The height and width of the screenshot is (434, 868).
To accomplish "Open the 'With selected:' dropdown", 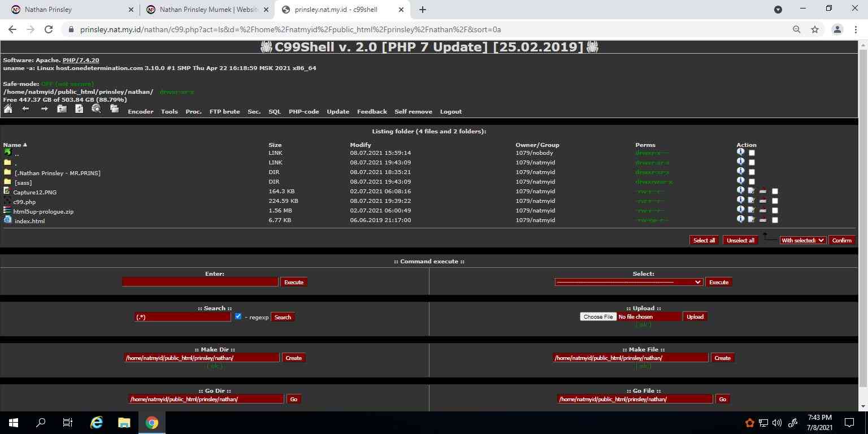I will pos(802,240).
